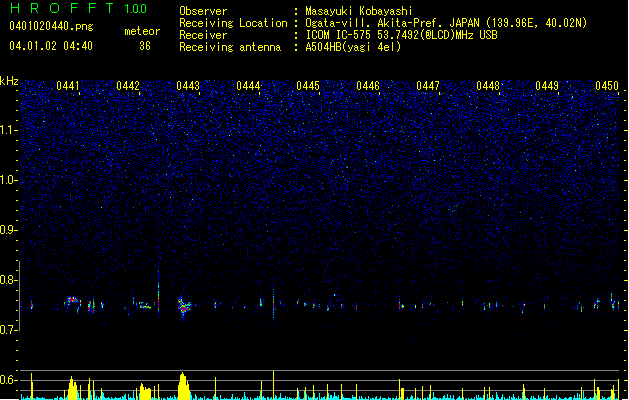Image resolution: width=629 pixels, height=400 pixels.
Task: Click the 0448 time marker
Action: [488, 86]
